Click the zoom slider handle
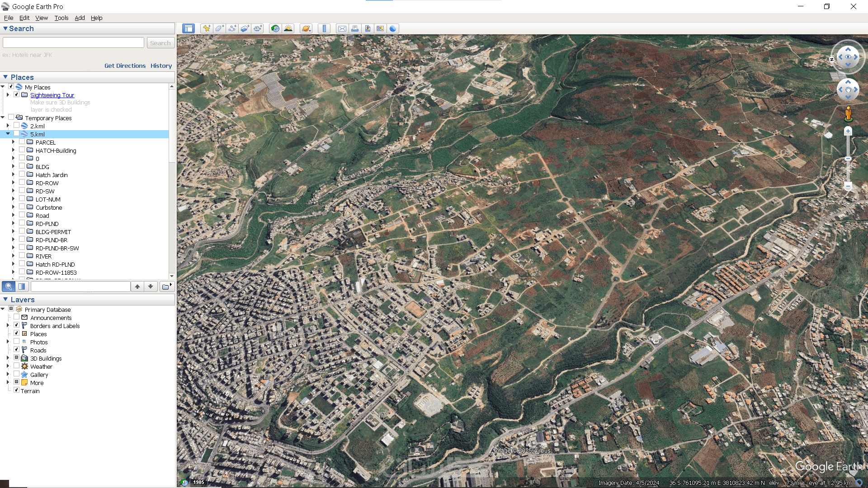The height and width of the screenshot is (488, 868). [x=848, y=159]
